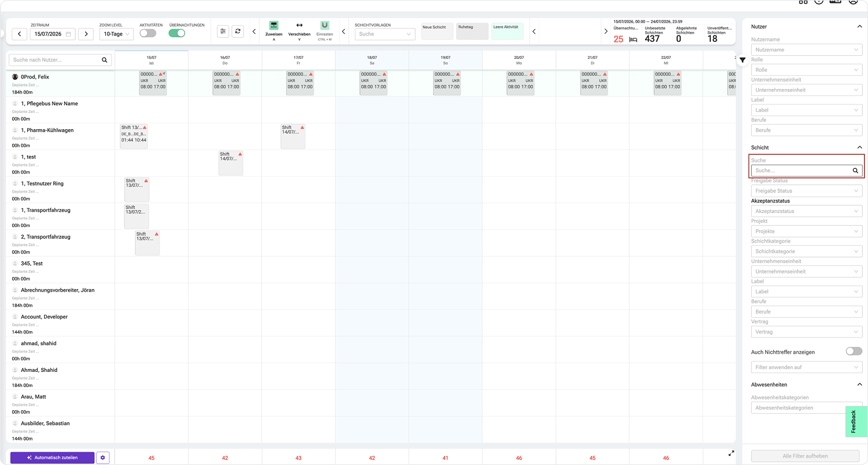Click the Suche nach Nutzer search field
The image size is (868, 465).
60,60
